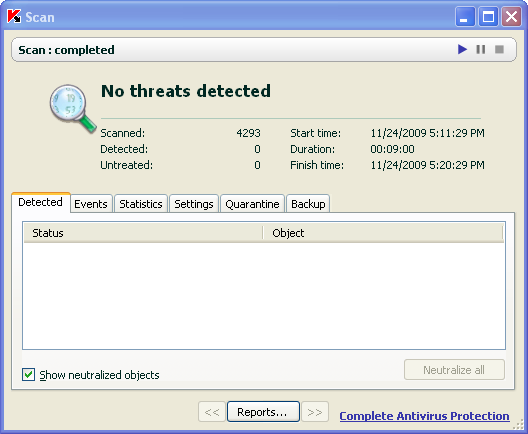Close the Scan window
Screen dimensions: 528x434
(512, 16)
